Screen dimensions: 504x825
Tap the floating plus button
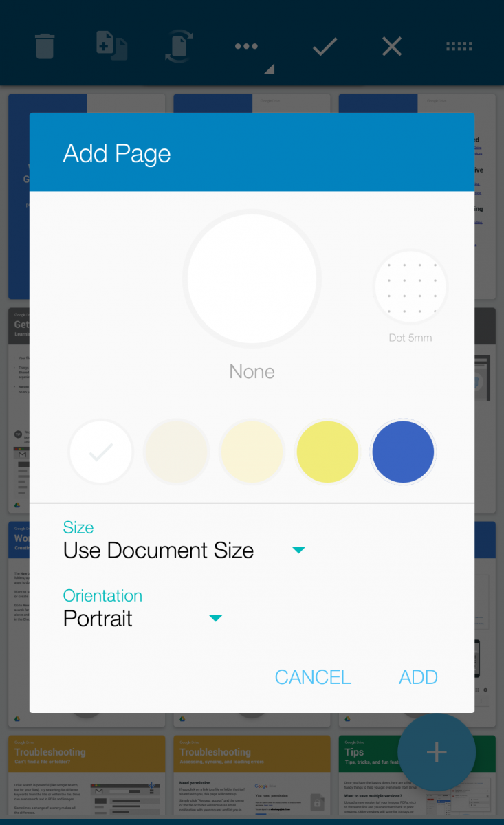click(x=437, y=752)
